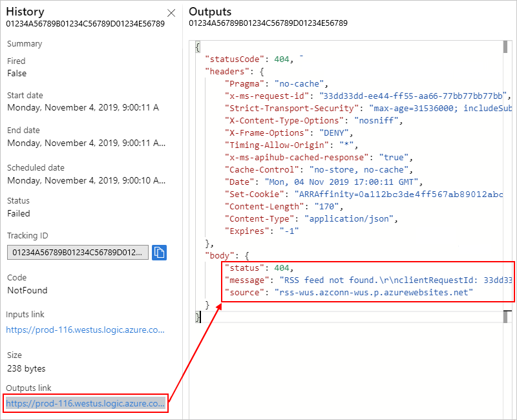Viewport: 517px width, 420px height.
Task: Close the History pane
Action: pyautogui.click(x=171, y=13)
